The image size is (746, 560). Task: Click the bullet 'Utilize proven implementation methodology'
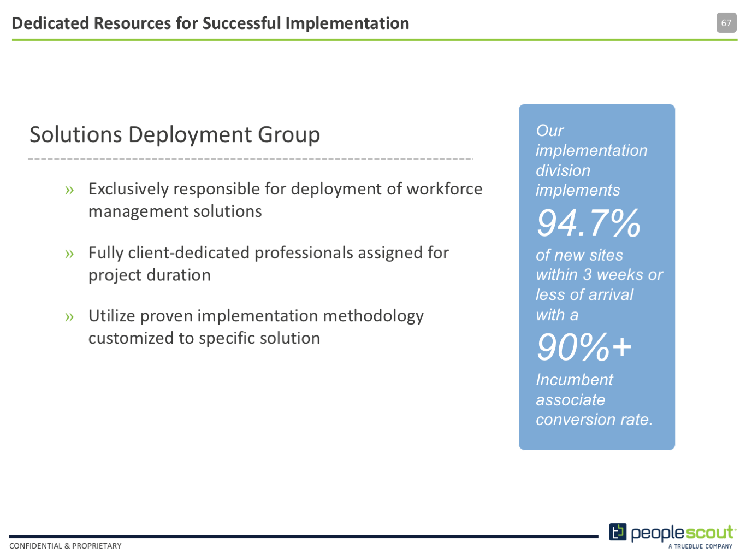256,316
